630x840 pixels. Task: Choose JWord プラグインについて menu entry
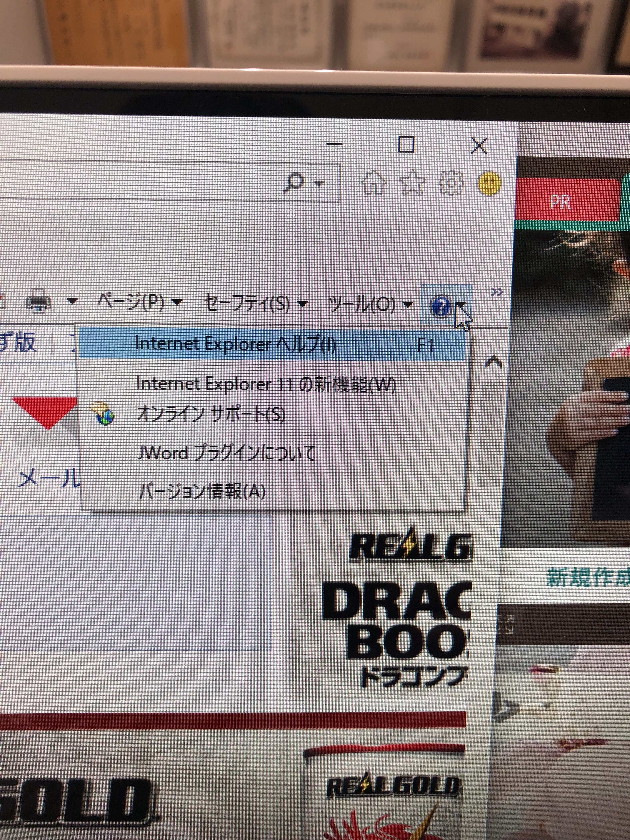[x=226, y=453]
